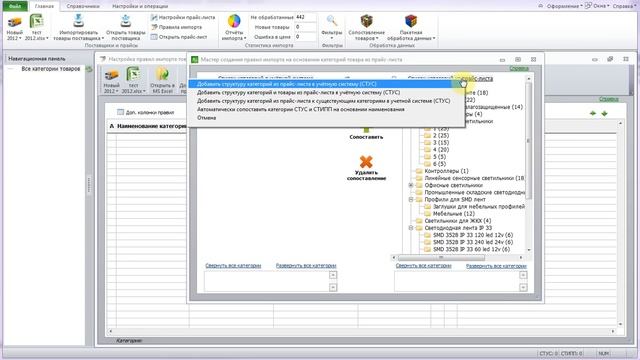
Task: Open тест 2012.xlsx dropdown arrow in ribbon
Action: pyautogui.click(x=47, y=38)
